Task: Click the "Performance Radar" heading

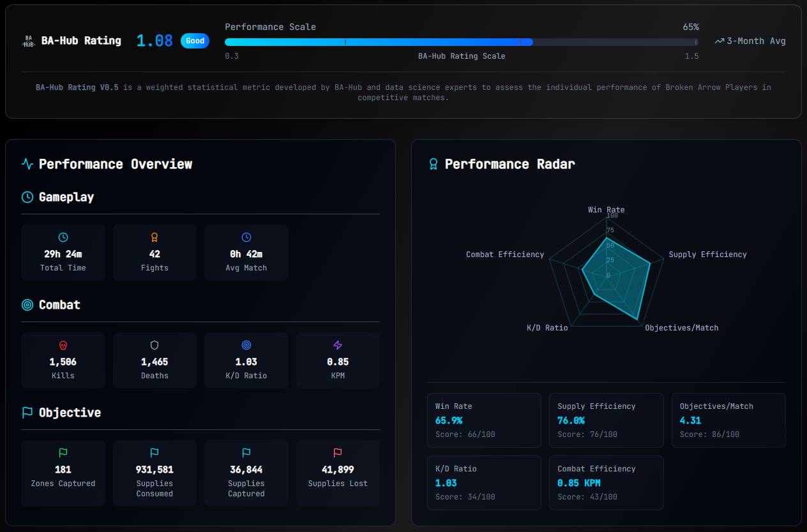Action: point(510,164)
